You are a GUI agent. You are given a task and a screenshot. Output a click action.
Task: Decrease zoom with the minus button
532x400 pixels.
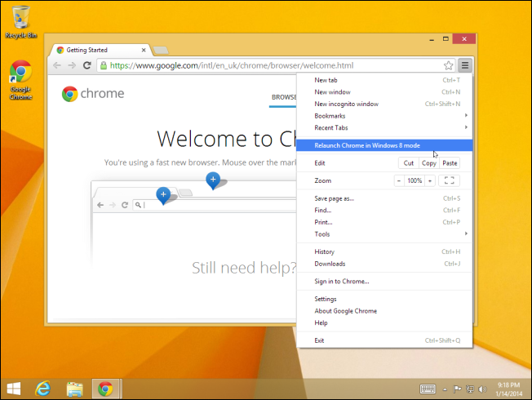coord(400,180)
